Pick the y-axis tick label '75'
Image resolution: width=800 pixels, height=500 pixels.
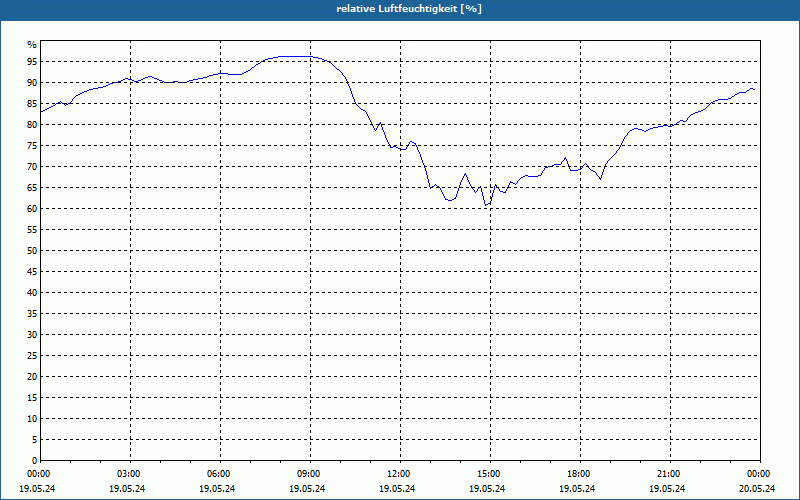point(32,145)
